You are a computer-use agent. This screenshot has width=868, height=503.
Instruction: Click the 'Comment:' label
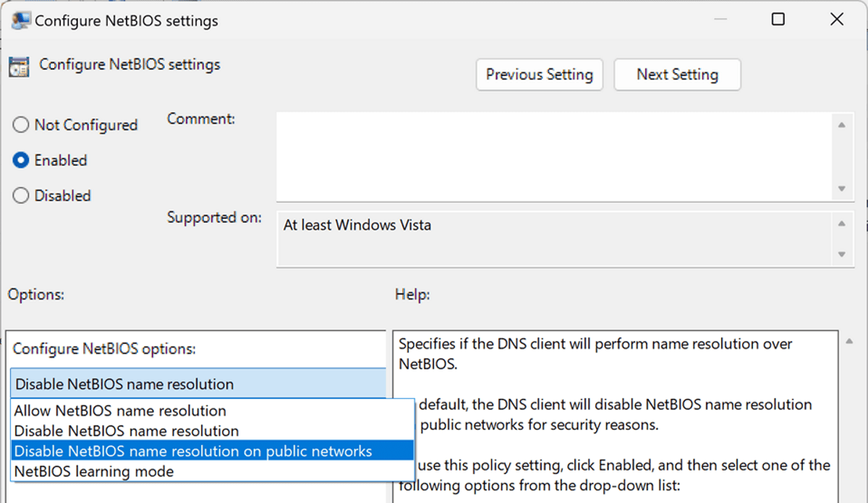201,119
